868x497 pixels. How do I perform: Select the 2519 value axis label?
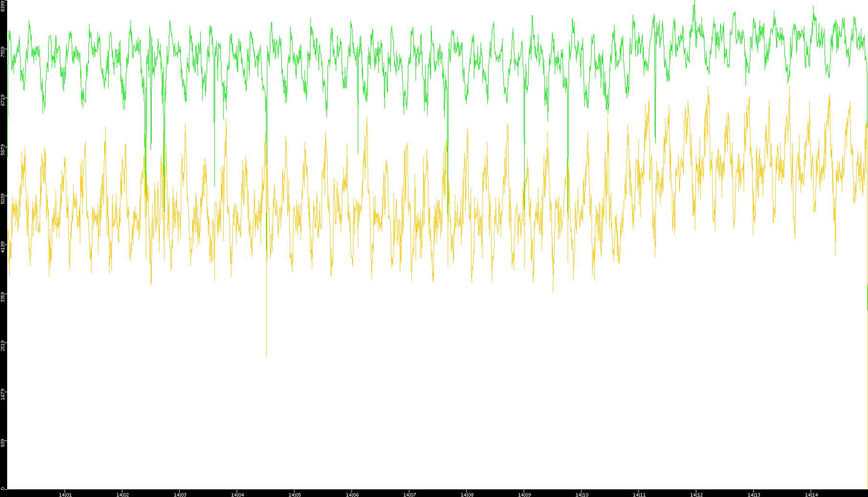tap(3, 345)
